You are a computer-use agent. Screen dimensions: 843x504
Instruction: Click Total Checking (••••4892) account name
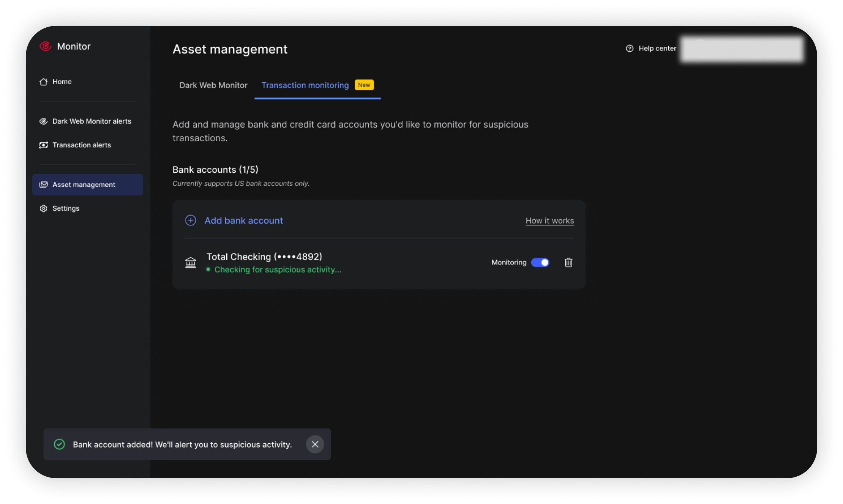click(x=264, y=257)
